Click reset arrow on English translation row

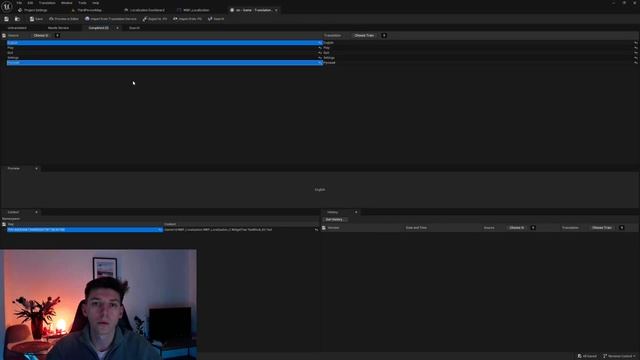coord(636,43)
